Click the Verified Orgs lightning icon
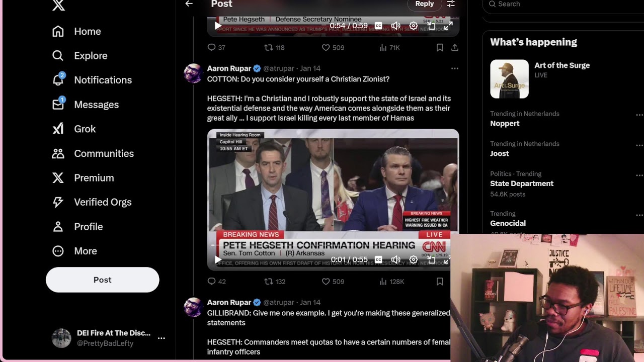Viewport: 644px width, 362px height. pos(58,202)
